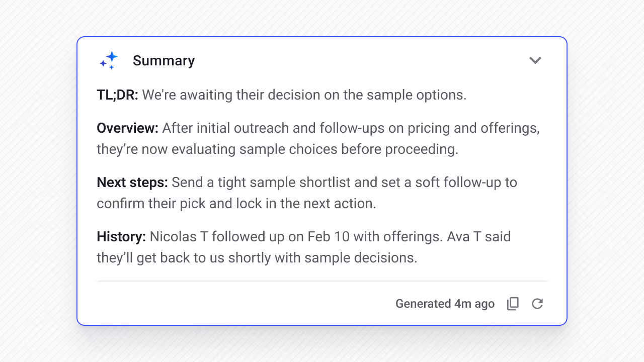Click the copy icon near Generated 4m ago

click(513, 304)
